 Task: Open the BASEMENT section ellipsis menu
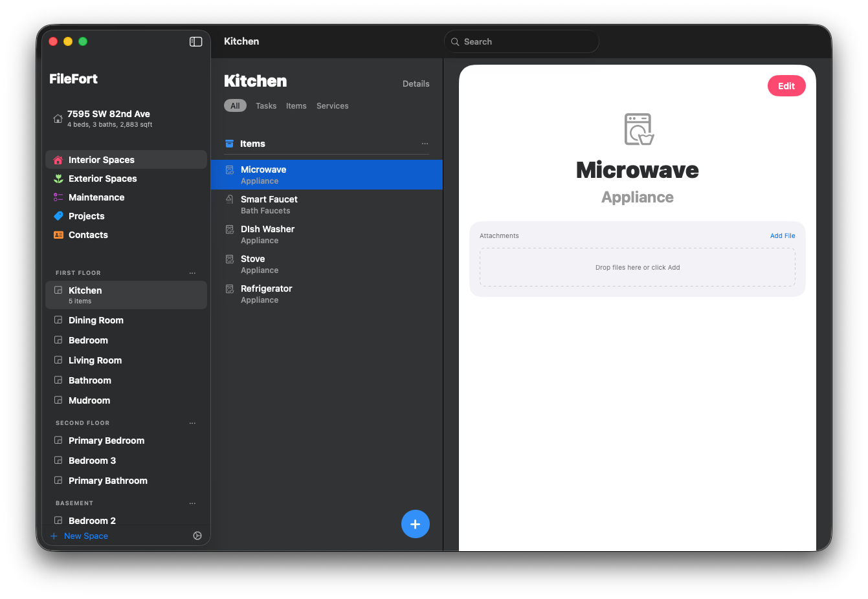tap(192, 503)
